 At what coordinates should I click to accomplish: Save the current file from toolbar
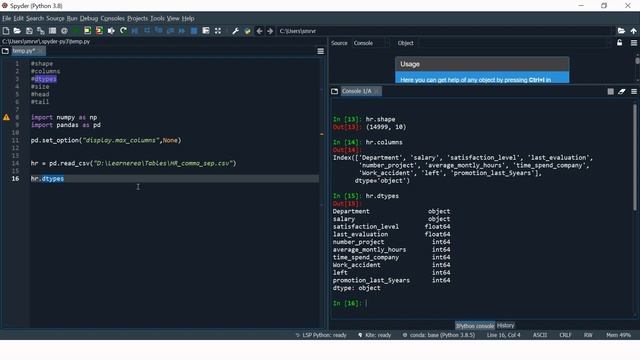pyautogui.click(x=29, y=31)
